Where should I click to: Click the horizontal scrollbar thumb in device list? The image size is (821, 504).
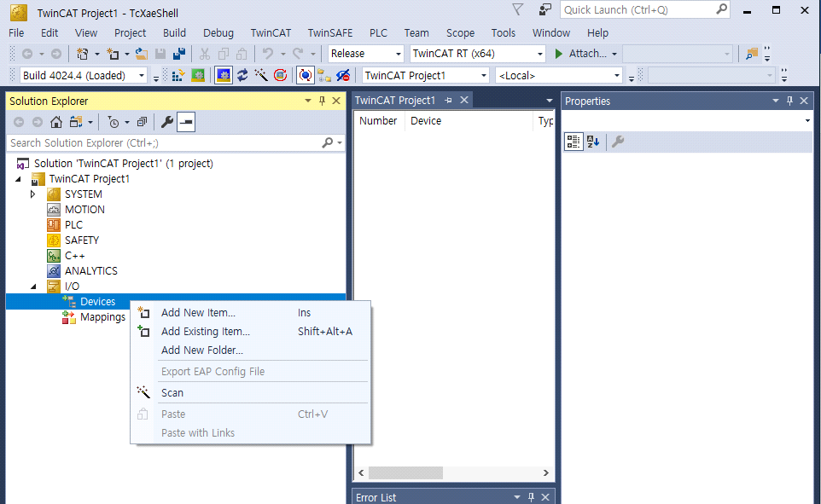(x=405, y=473)
